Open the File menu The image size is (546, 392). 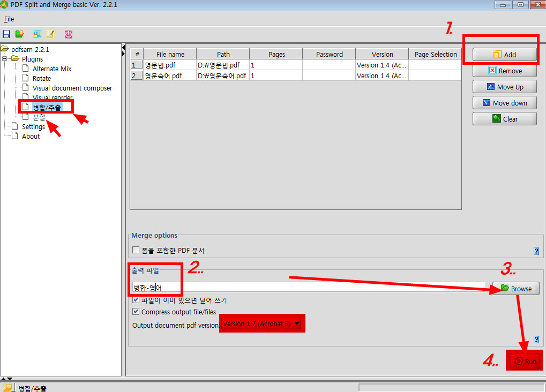[9, 19]
